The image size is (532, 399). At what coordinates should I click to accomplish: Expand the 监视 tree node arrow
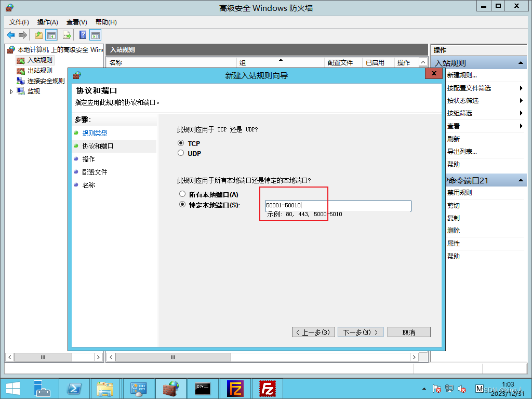(x=11, y=91)
